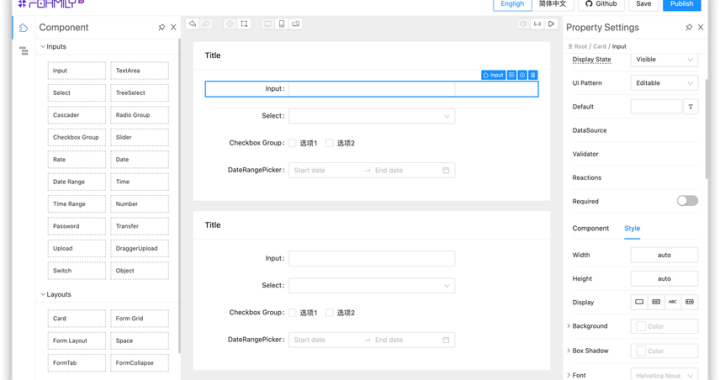Open the JSON code view icon
The width and height of the screenshot is (720, 380).
537,23
